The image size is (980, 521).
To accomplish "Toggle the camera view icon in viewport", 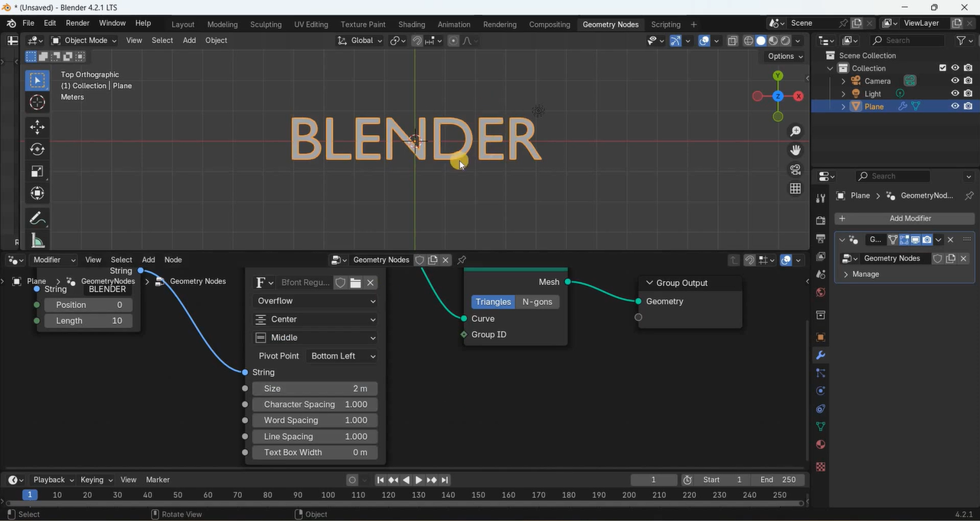I will (x=795, y=169).
